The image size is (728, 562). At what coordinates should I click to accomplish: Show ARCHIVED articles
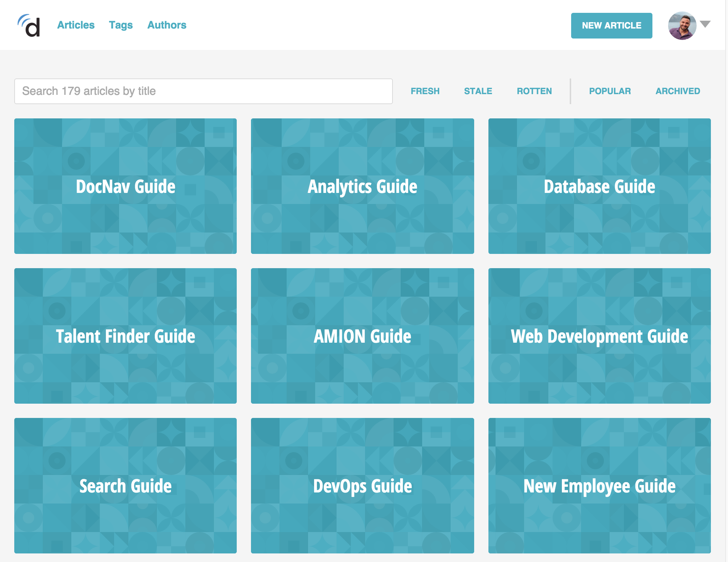coord(678,91)
